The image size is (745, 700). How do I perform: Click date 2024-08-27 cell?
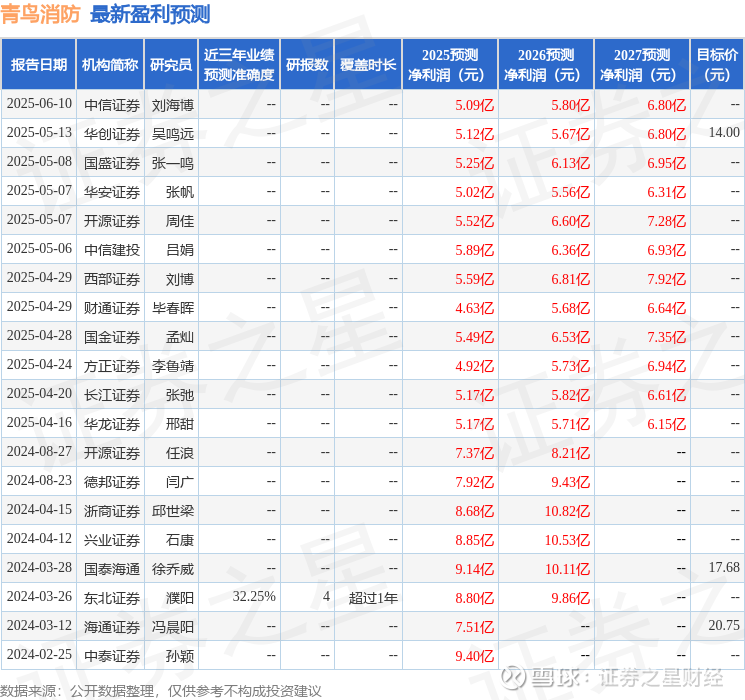coord(39,451)
